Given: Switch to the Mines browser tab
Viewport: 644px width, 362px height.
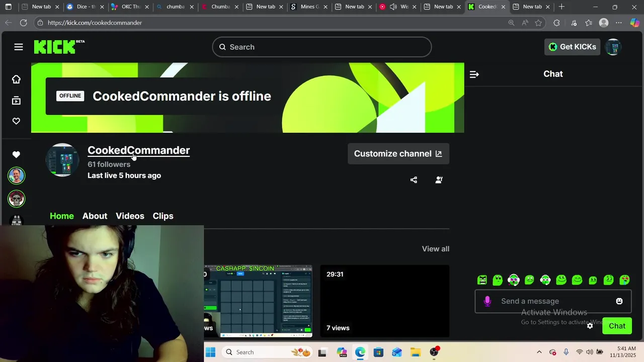Looking at the screenshot, I should click(x=308, y=7).
